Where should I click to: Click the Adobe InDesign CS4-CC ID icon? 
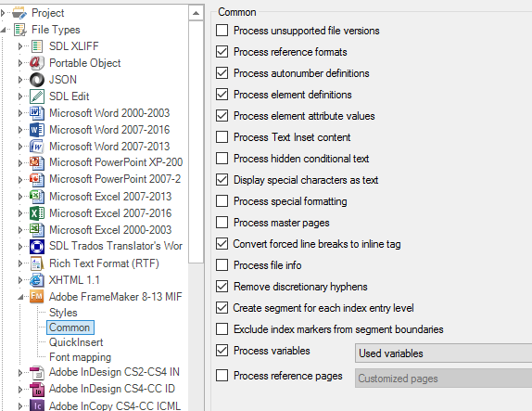pos(37,389)
